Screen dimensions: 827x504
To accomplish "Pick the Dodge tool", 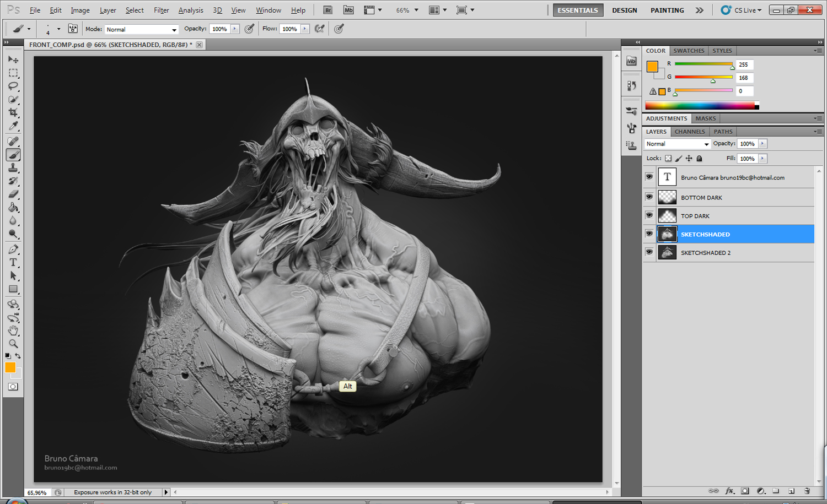I will click(x=13, y=234).
